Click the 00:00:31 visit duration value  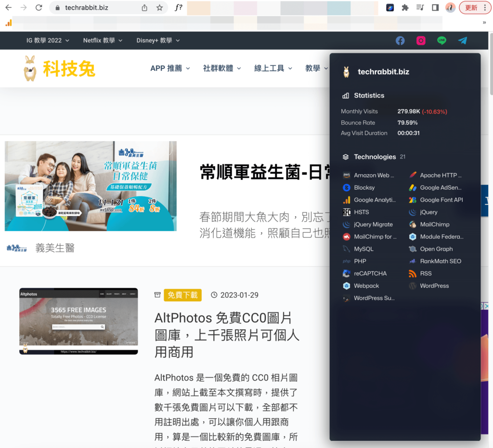(x=408, y=133)
